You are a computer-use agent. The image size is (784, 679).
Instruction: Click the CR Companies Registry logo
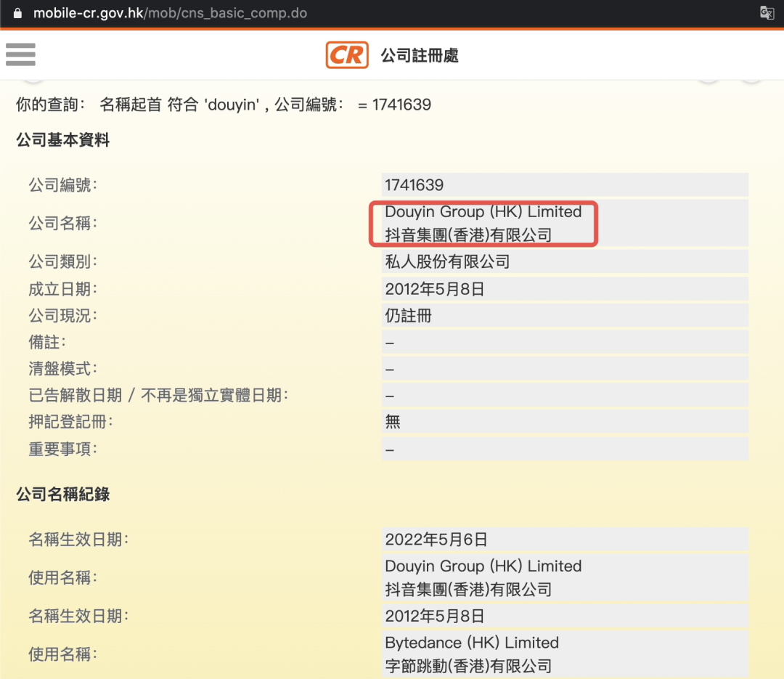[x=346, y=54]
